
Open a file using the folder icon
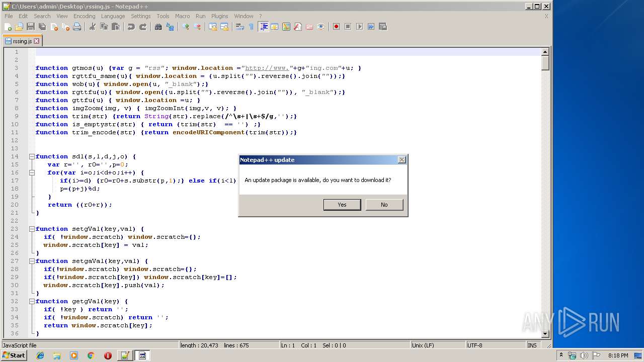tap(19, 27)
